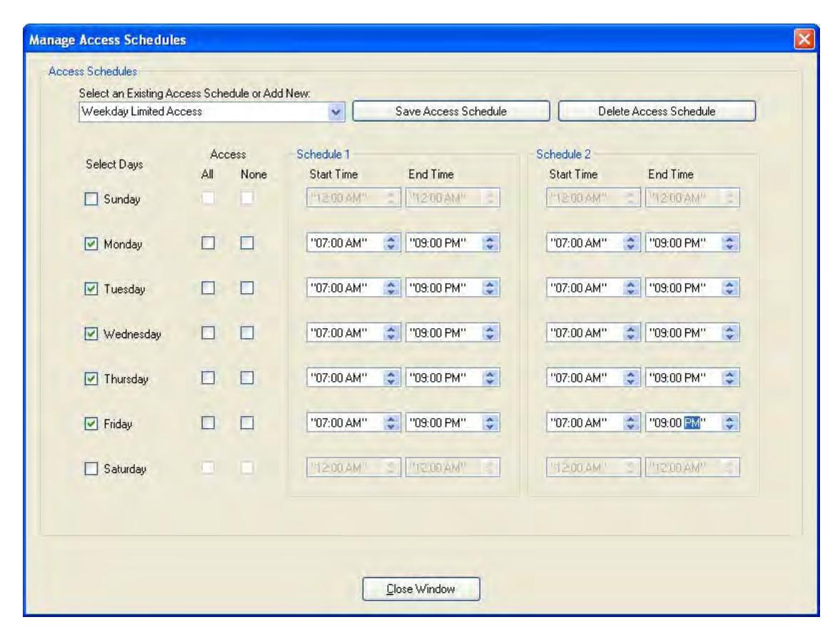Screen dimensions: 840x637
Task: Click Monday Schedule 1 End Time spinner
Action: (490, 243)
